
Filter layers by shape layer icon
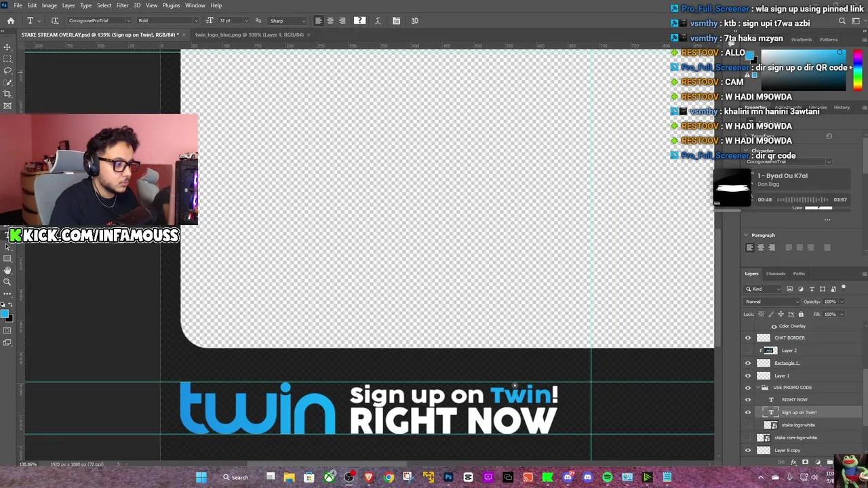click(823, 289)
